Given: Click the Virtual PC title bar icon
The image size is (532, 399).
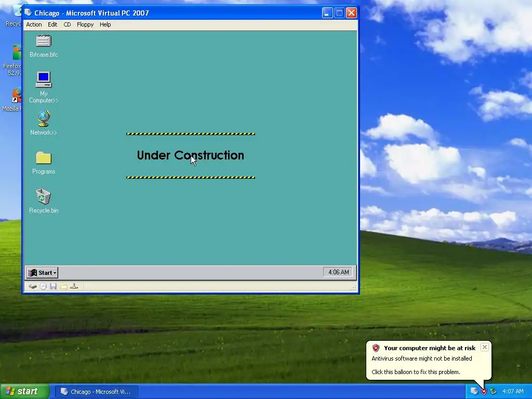Looking at the screenshot, I should pos(28,12).
